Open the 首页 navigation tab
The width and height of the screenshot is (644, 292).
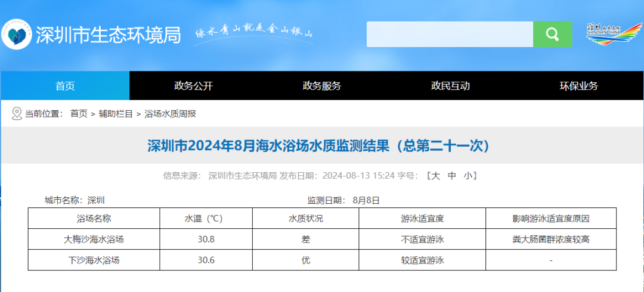pyautogui.click(x=65, y=86)
